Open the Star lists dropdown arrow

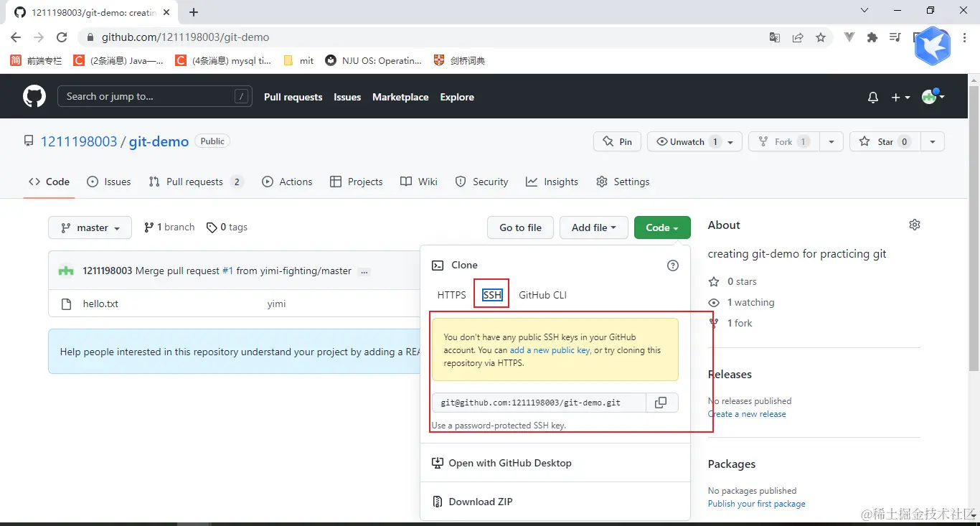click(933, 141)
